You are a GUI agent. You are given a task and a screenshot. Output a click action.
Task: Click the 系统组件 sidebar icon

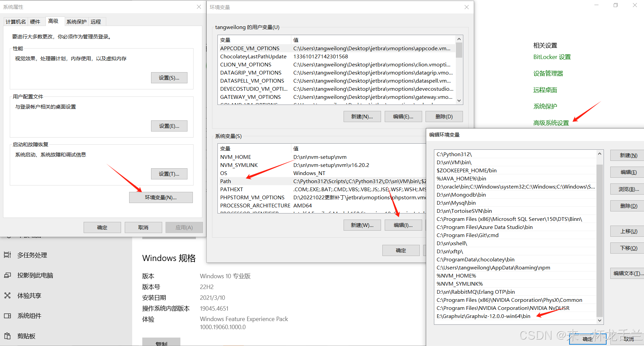7,316
